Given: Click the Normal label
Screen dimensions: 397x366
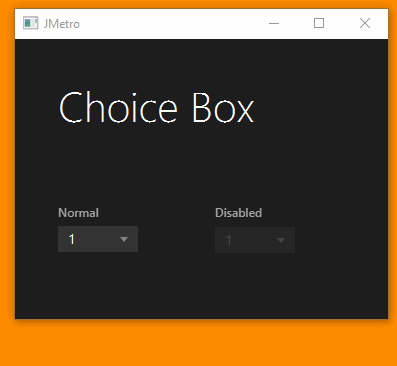Looking at the screenshot, I should tap(78, 213).
